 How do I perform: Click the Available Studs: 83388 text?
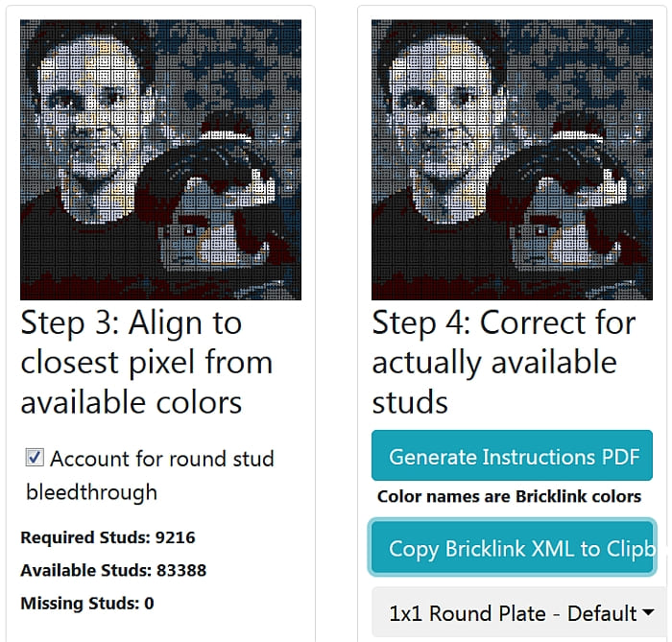coord(113,570)
